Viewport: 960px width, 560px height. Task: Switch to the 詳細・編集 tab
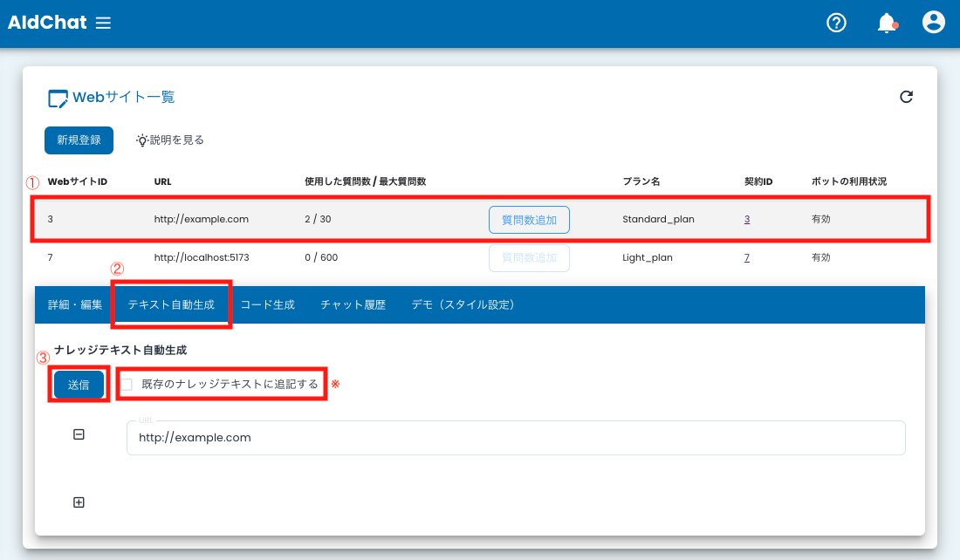(75, 305)
